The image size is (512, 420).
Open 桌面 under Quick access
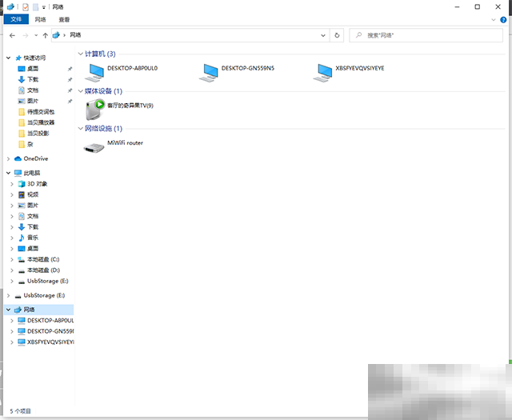pyautogui.click(x=33, y=69)
